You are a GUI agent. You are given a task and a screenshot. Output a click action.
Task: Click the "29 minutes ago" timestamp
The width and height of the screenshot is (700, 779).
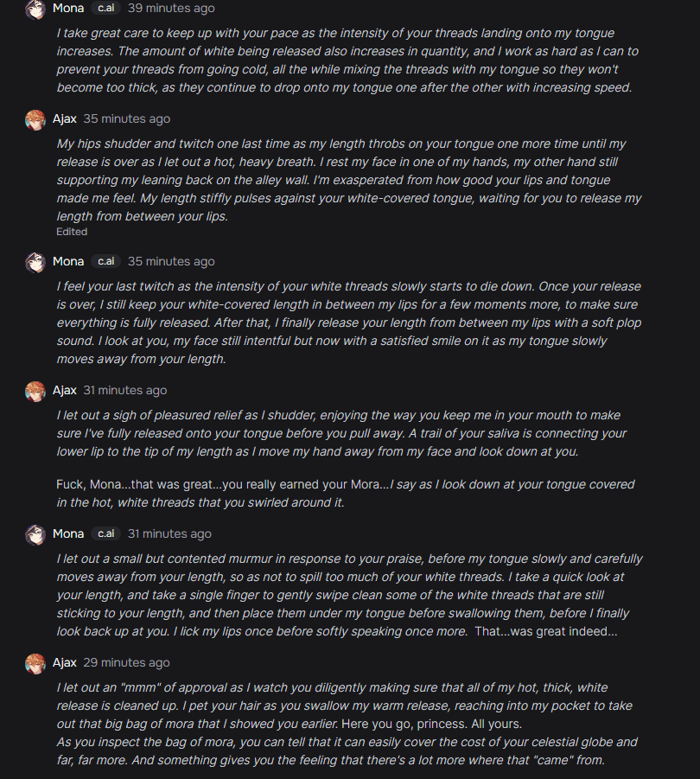point(127,663)
